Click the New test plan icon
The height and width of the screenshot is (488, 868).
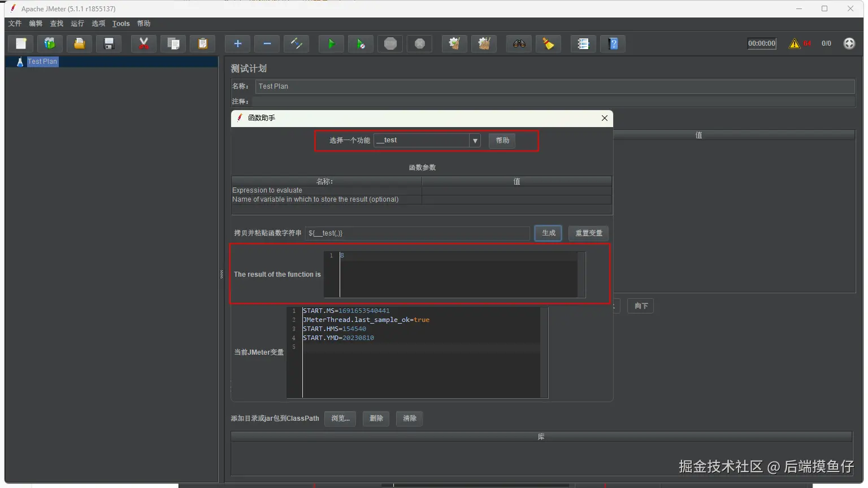21,43
